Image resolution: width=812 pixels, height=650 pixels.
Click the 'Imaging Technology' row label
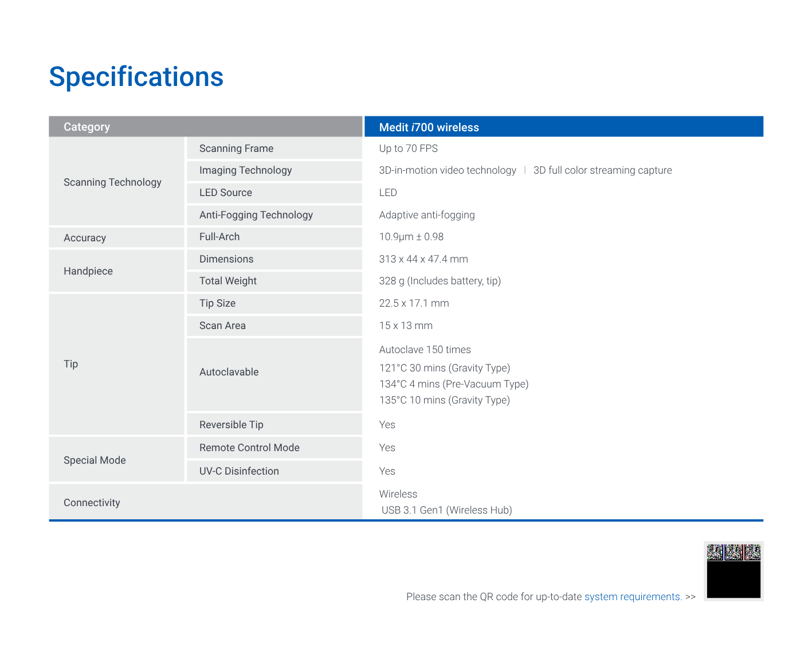tap(274, 170)
